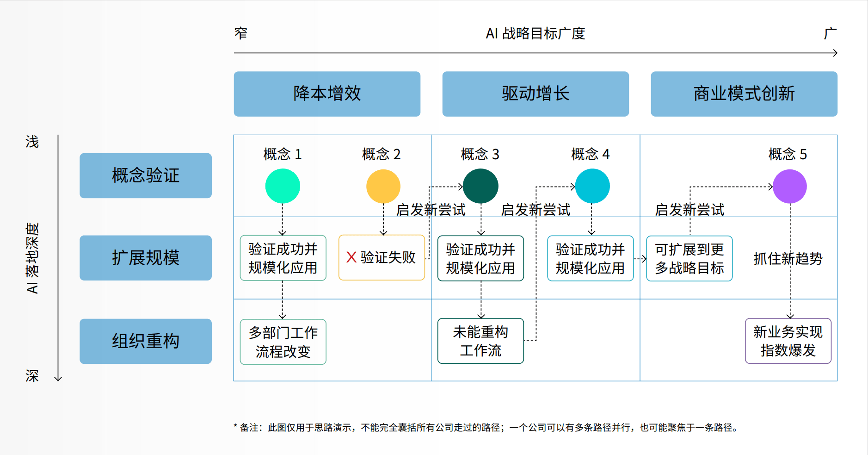Expand the 可扩展到更多战略目标 box
The height and width of the screenshot is (455, 868).
689,258
